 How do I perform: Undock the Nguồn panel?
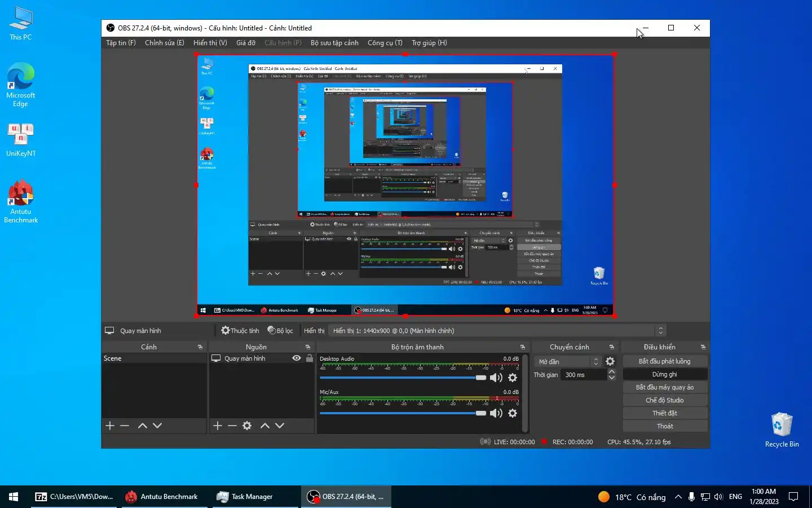308,347
